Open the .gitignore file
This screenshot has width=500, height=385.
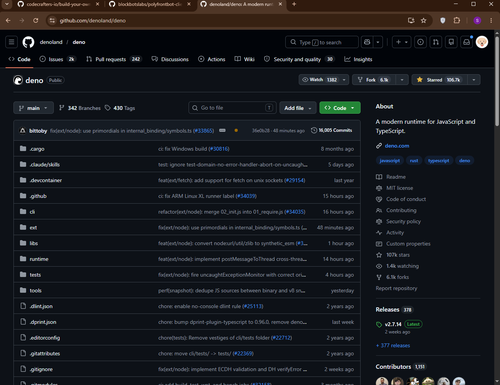41,369
